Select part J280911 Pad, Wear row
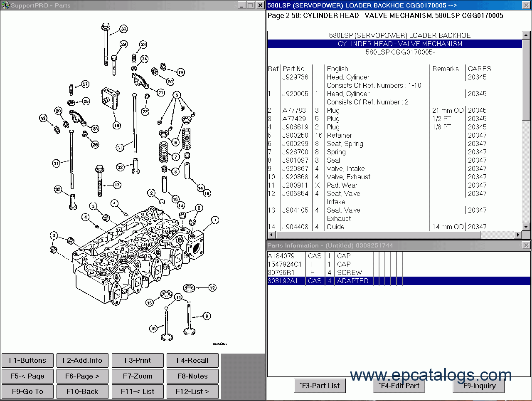532x401 pixels. [394, 185]
